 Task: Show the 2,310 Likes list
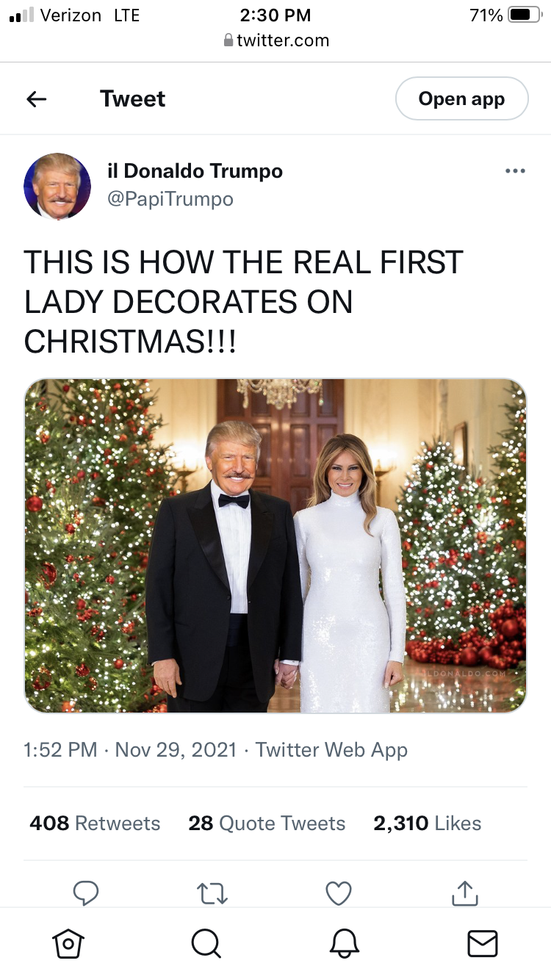point(427,824)
